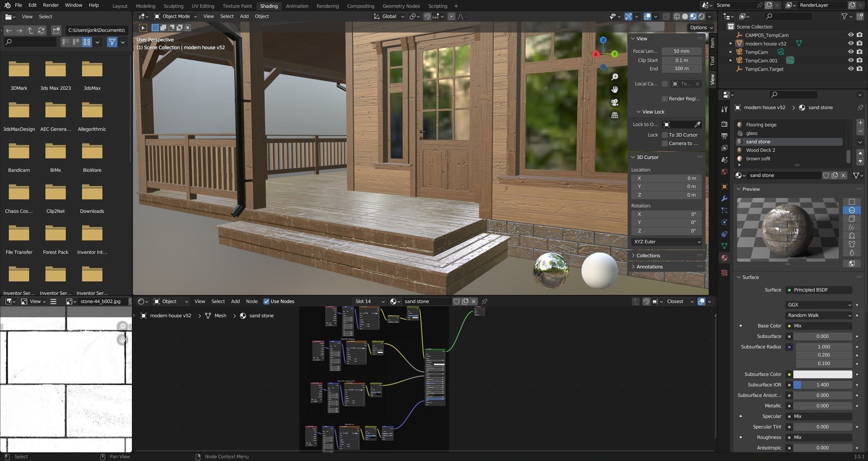
Task: Select Wood Deck 2 material slot
Action: pos(789,150)
